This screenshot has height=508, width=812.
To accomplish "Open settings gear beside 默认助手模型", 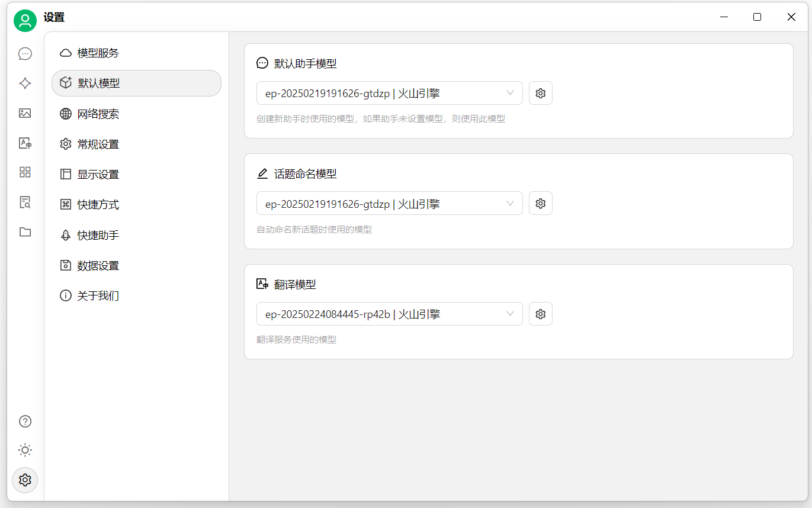I will coord(540,93).
